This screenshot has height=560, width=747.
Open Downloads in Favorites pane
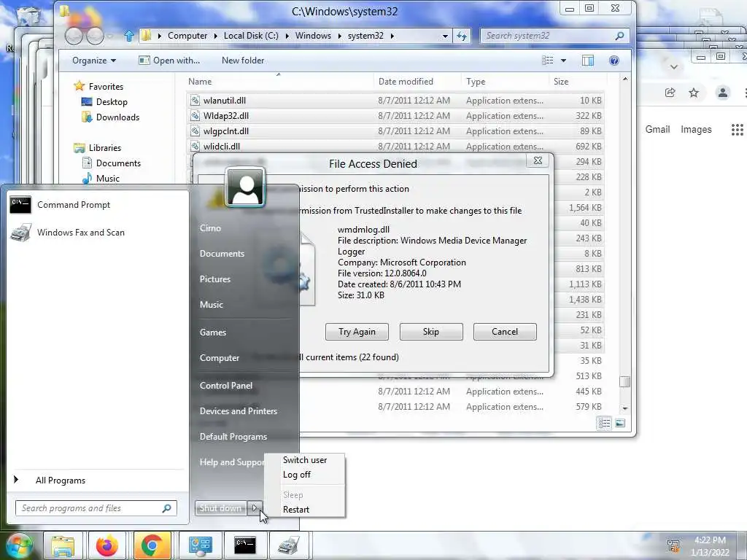[x=111, y=117]
